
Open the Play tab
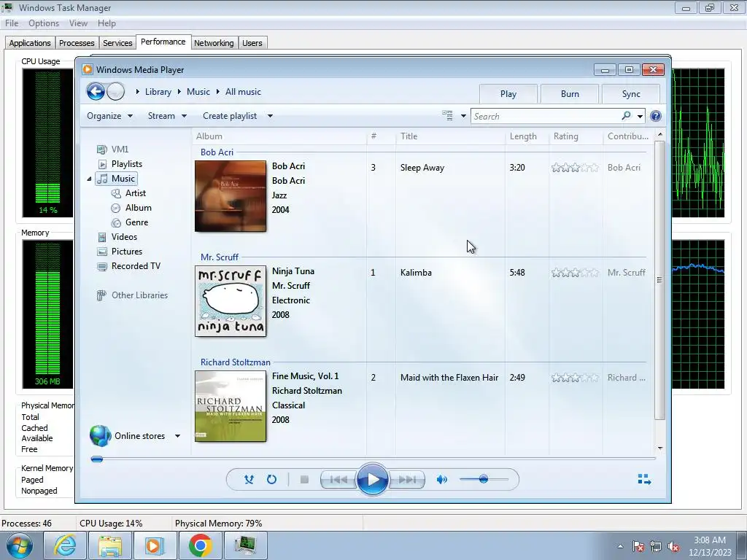tap(508, 94)
